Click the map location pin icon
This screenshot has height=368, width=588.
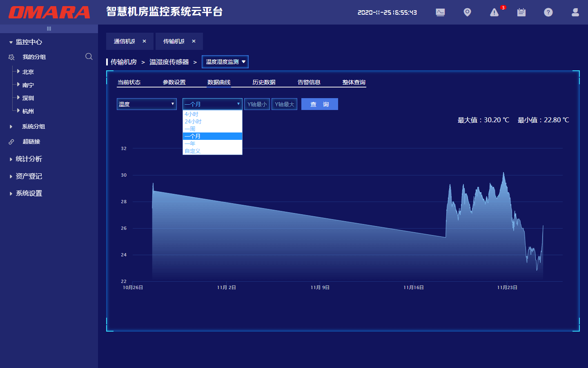(467, 12)
